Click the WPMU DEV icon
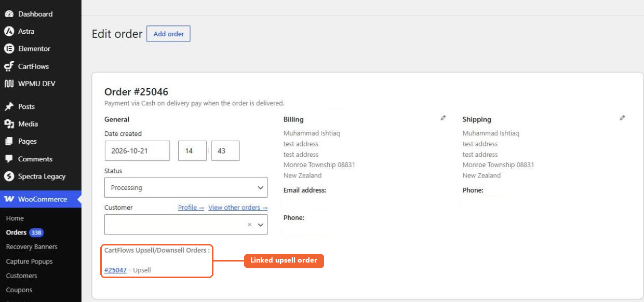Screen dimensions: 644x302 click(x=9, y=84)
